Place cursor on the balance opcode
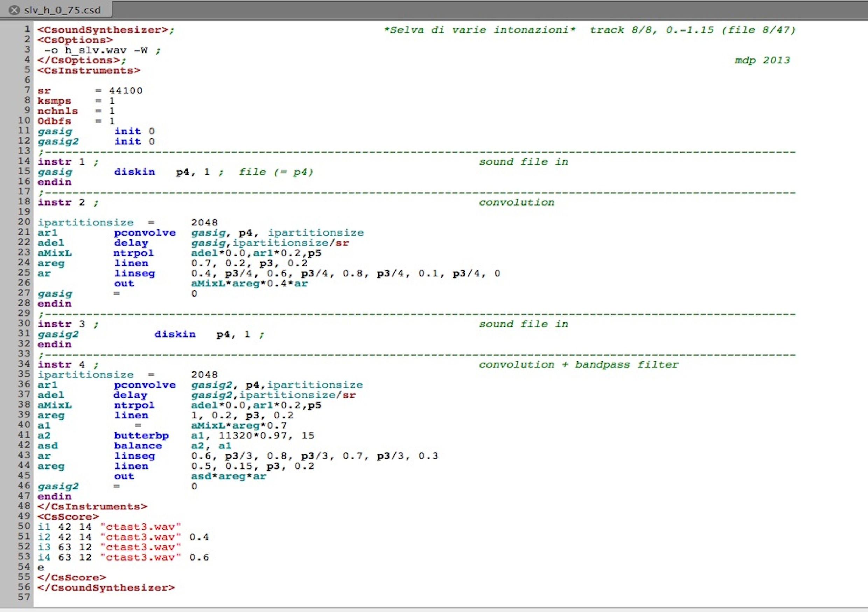This screenshot has height=612, width=868. coord(138,446)
